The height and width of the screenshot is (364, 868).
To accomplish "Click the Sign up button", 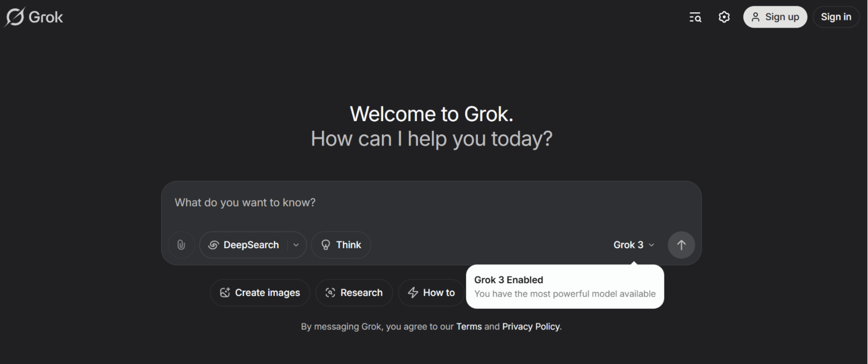I will pyautogui.click(x=775, y=17).
